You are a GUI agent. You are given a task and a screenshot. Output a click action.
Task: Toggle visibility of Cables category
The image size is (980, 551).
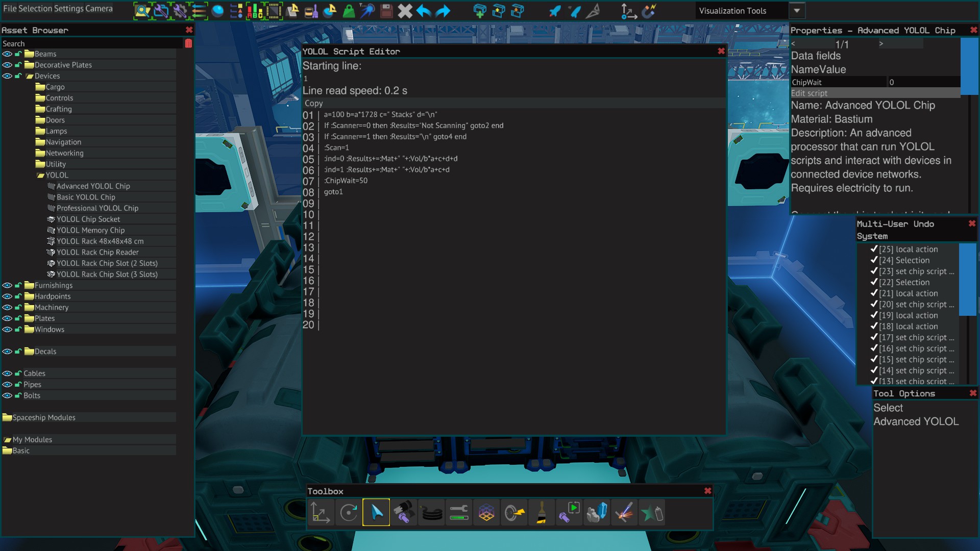(7, 373)
